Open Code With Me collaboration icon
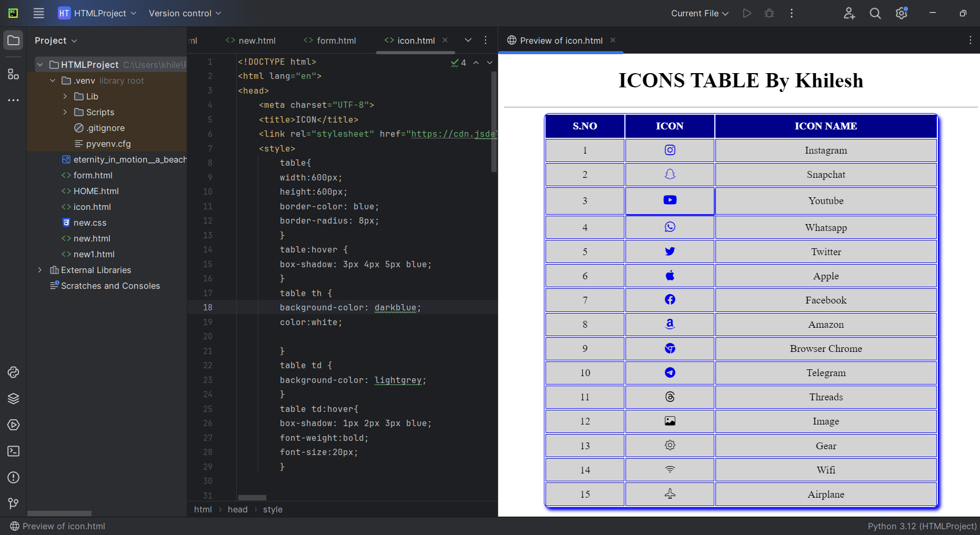Viewport: 980px width, 535px height. pos(850,13)
